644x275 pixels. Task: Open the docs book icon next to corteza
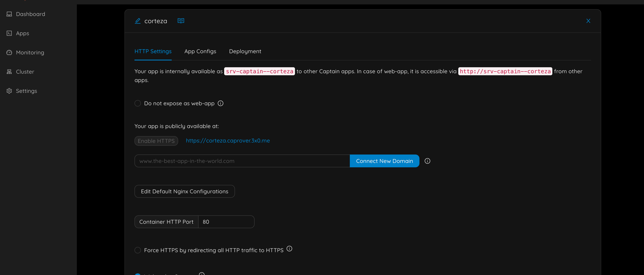pos(181,21)
